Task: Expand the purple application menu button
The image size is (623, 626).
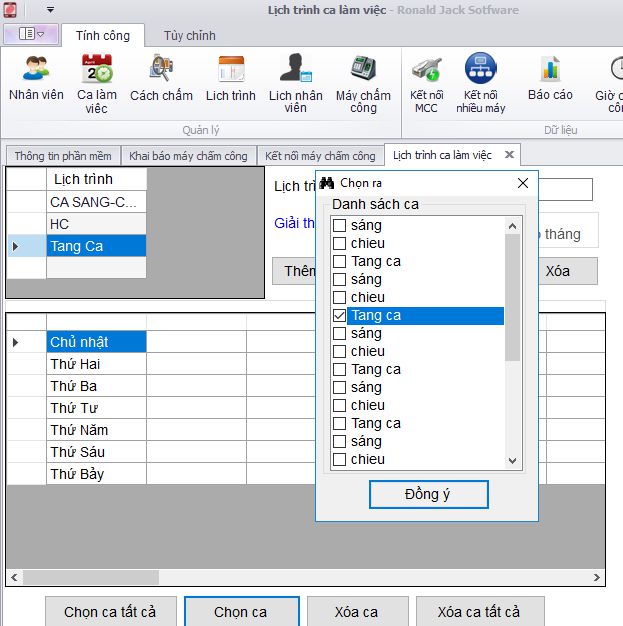Action: click(x=31, y=35)
